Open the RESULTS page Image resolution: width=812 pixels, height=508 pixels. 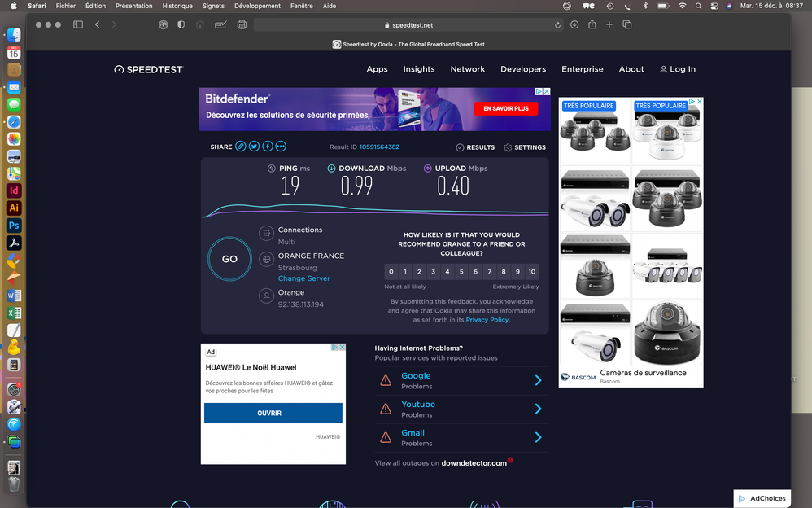475,147
